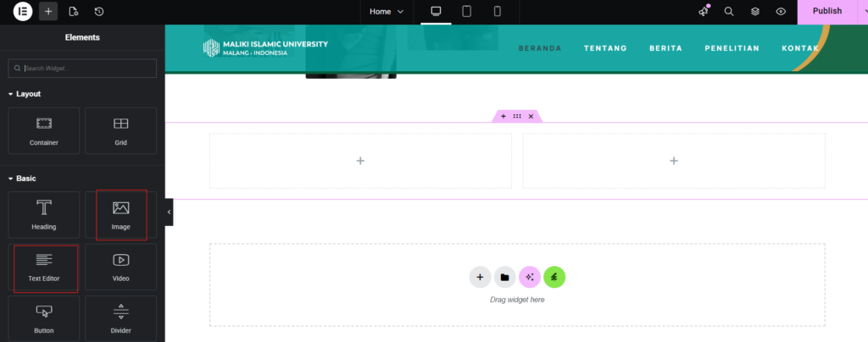Open the What's New megaphone icon
Viewport: 868px width, 342px height.
click(703, 11)
